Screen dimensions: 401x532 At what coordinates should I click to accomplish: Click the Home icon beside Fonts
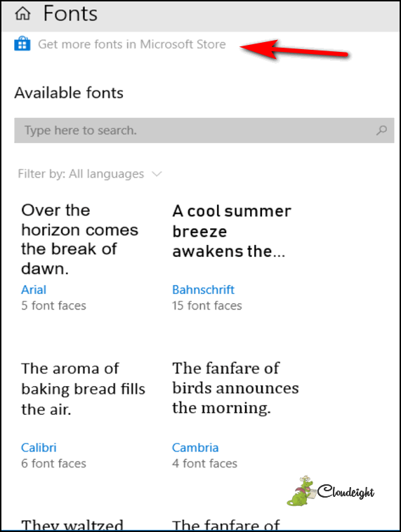click(x=22, y=13)
